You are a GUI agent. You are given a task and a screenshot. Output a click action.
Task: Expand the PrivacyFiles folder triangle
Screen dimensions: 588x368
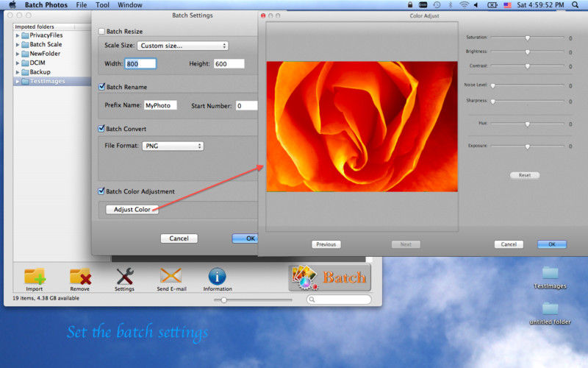coord(17,35)
